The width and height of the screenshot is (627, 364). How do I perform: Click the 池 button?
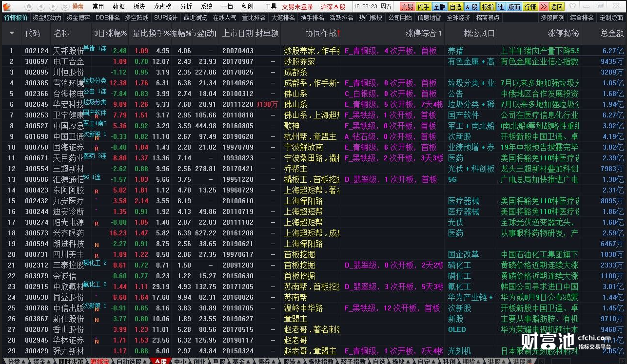click(x=501, y=7)
